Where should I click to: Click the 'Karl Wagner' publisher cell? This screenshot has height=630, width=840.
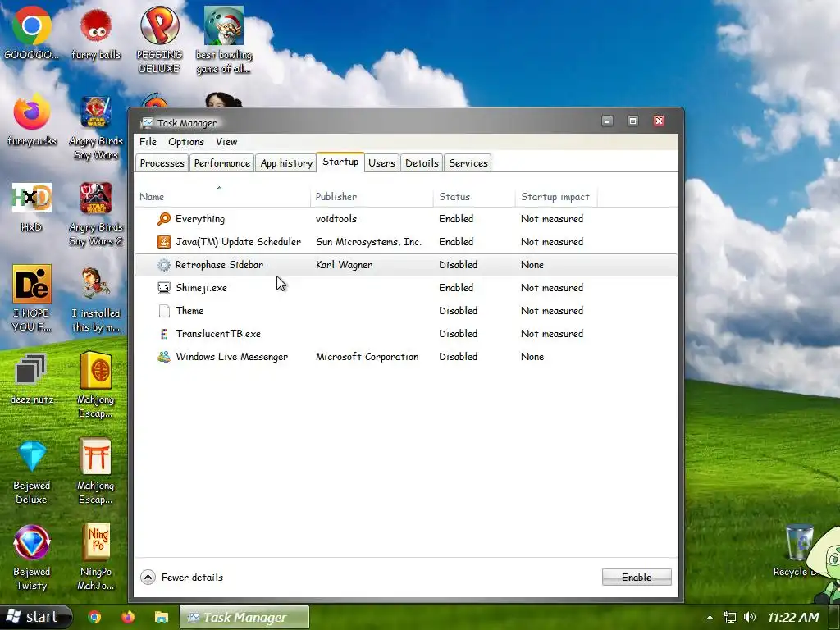click(x=344, y=265)
